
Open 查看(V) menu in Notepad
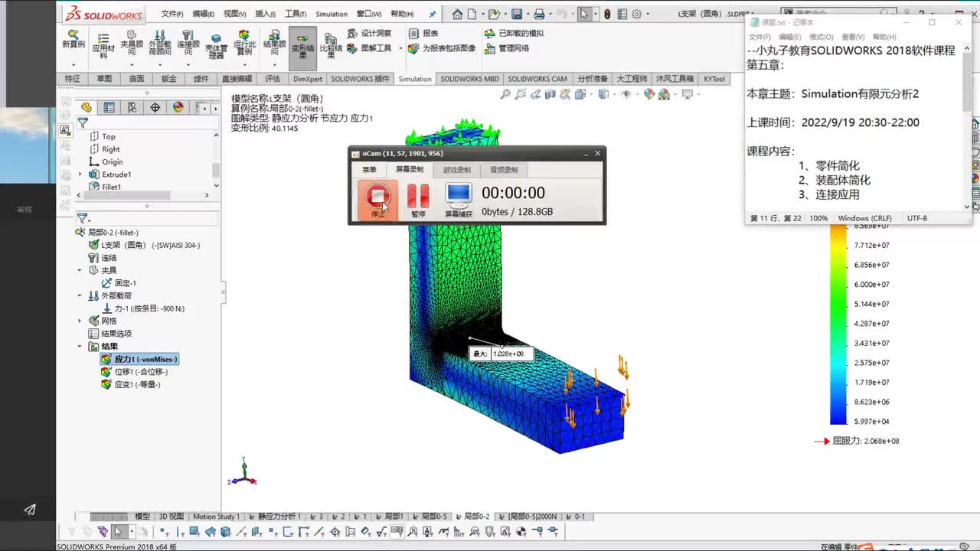click(853, 37)
